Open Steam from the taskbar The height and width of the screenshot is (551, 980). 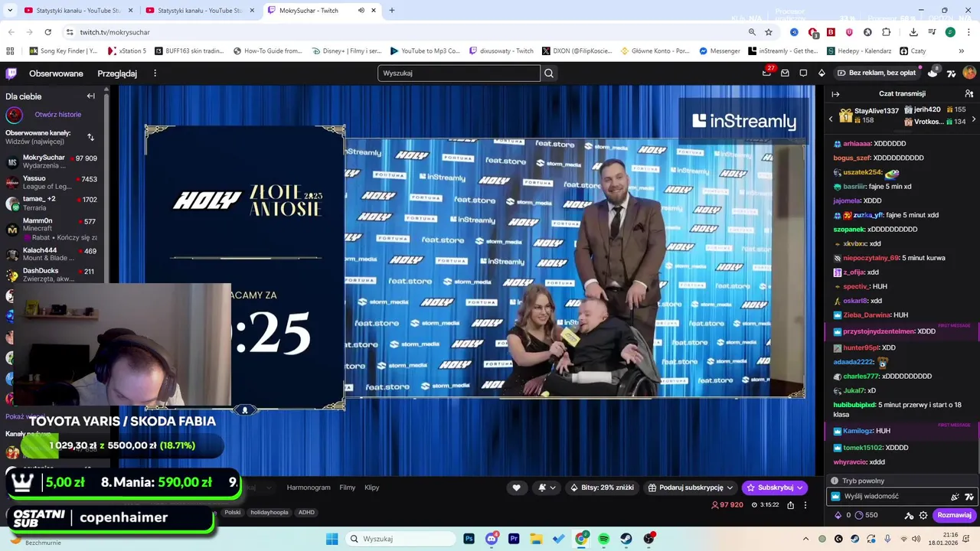[626, 539]
